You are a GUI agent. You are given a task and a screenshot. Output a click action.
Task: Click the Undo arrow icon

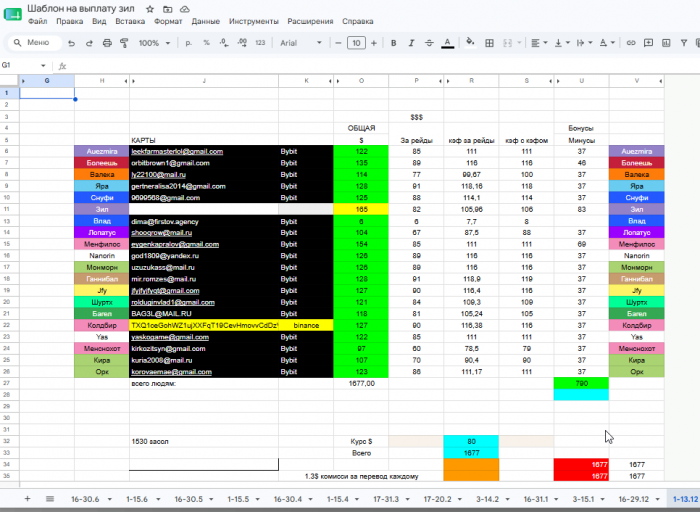click(71, 43)
